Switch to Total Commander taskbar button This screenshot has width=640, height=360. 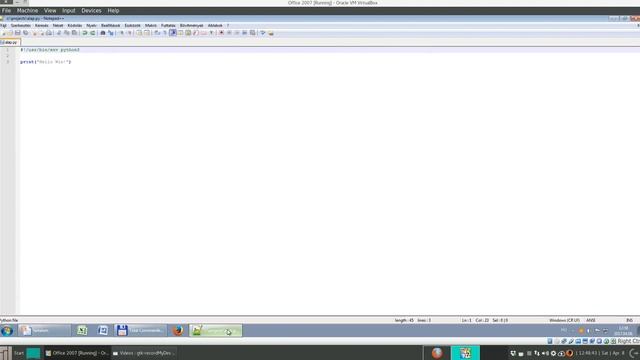click(140, 331)
